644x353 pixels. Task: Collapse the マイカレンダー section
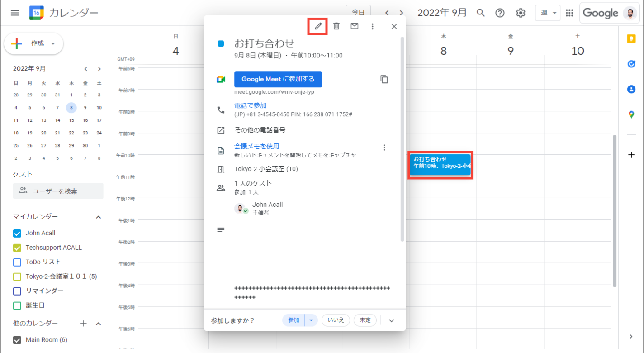pos(99,217)
